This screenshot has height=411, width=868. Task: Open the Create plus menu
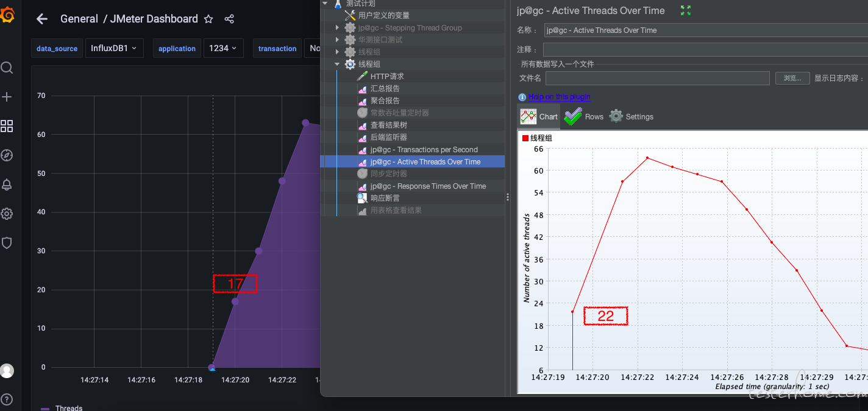click(x=7, y=97)
